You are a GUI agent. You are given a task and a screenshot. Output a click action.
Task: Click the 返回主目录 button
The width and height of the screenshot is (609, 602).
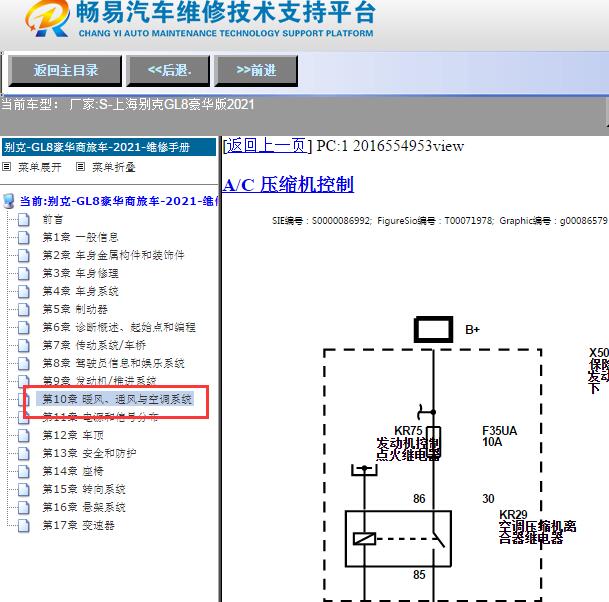(65, 70)
